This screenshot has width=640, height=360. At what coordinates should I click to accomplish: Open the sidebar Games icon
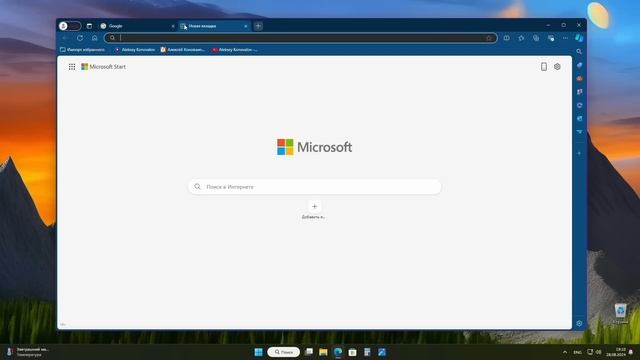coord(579,92)
